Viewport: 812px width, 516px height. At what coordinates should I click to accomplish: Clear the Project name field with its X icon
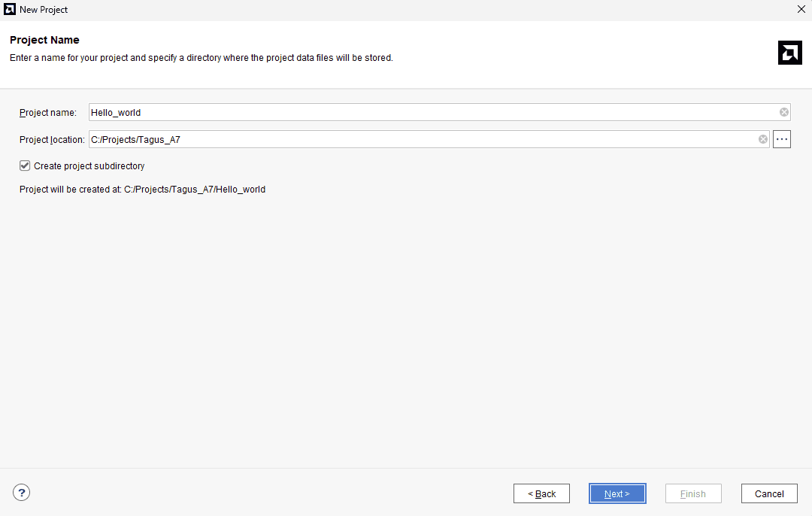pos(784,112)
